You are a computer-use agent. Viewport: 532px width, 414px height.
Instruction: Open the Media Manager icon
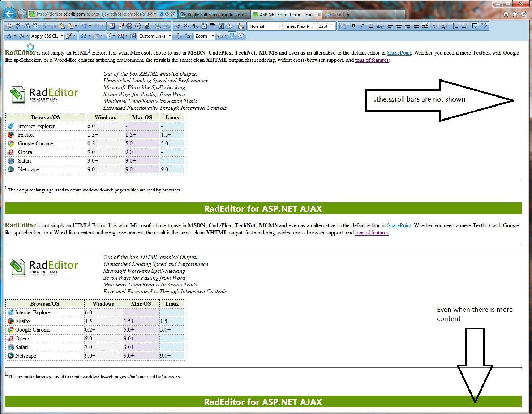click(138, 26)
